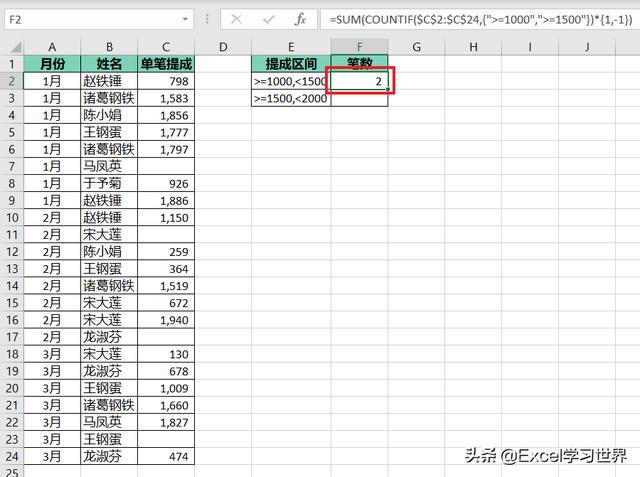Click the Select All corner triangle
640x477 pixels.
click(x=15, y=47)
